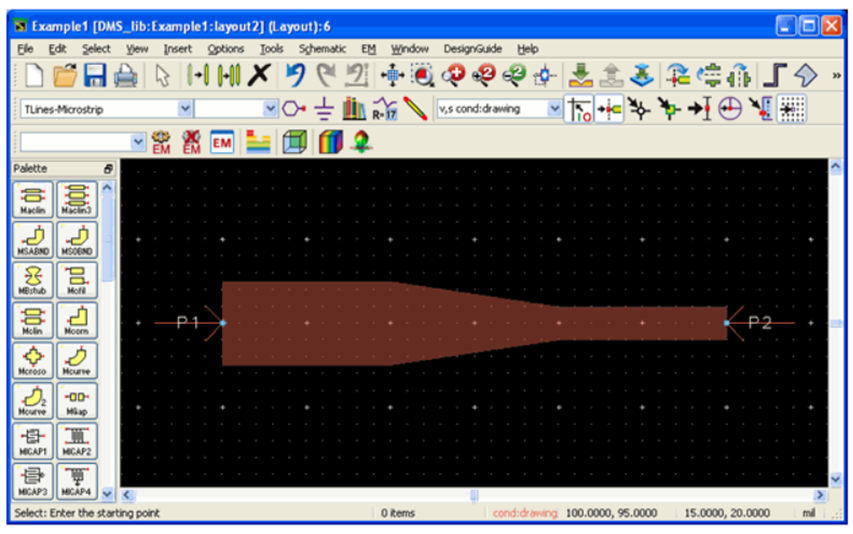Place the MSABND bend component
Viewport: 853px width, 534px height.
(33, 240)
